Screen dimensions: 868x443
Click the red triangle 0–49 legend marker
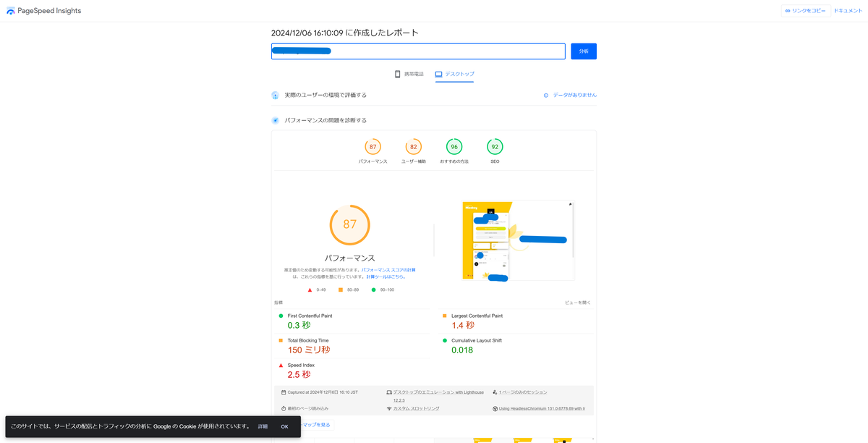(310, 290)
